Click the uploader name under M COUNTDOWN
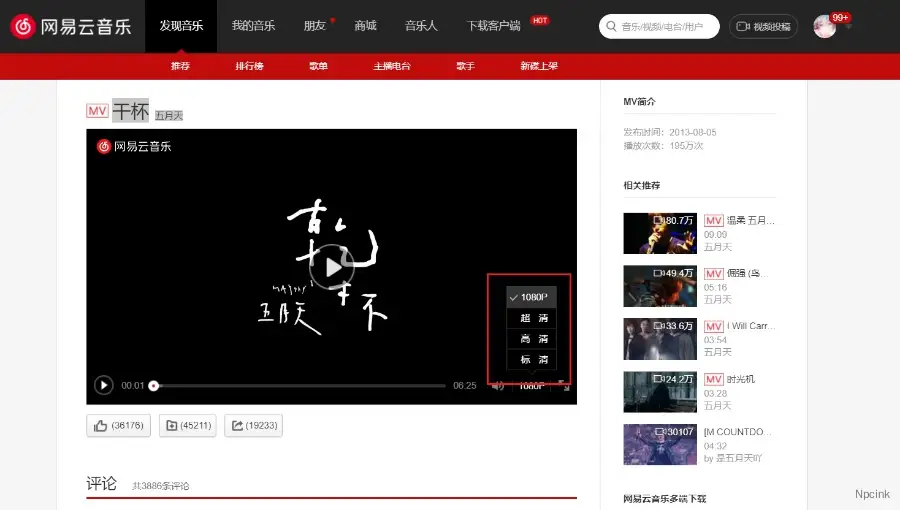 point(739,458)
